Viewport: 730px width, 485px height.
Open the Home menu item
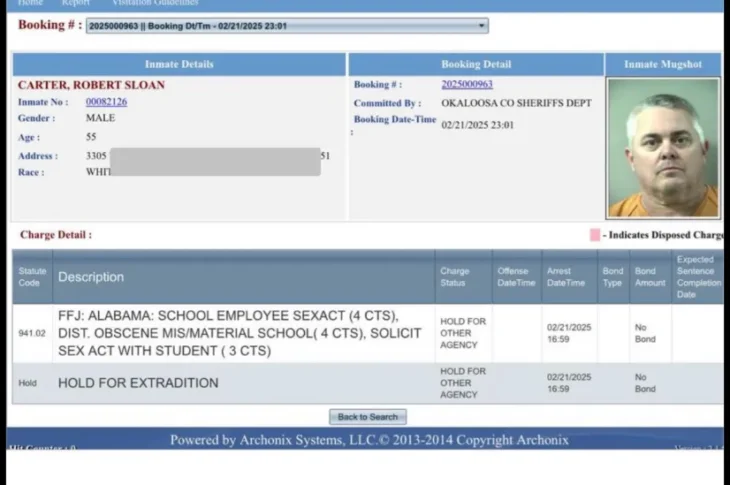[x=31, y=3]
